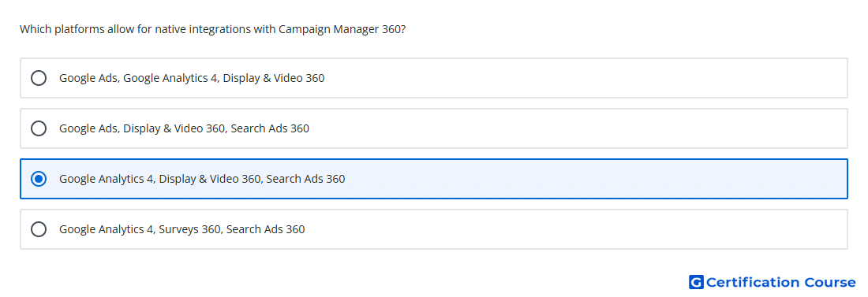Click the blue G logo icon

coord(696,282)
